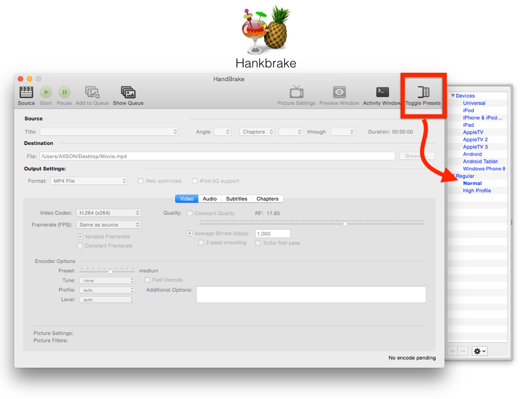Open the Format MP4 File dropdown
The image size is (532, 399).
[x=89, y=181]
